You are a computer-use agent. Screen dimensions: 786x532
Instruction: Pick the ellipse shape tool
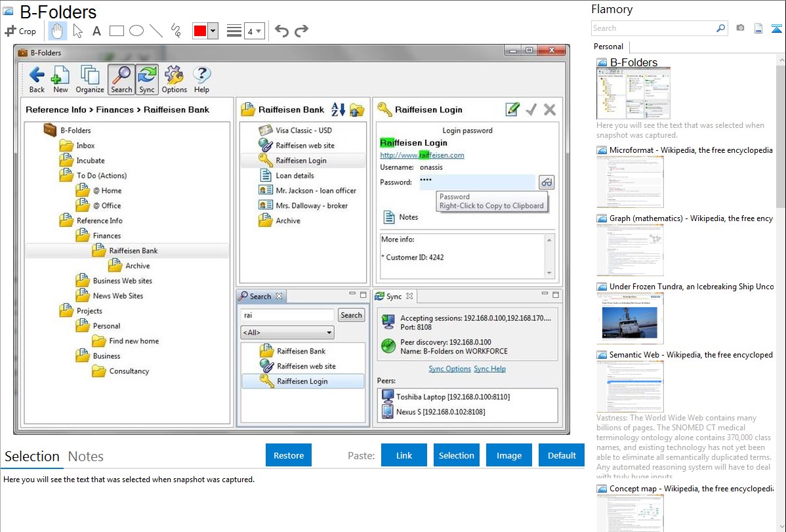coord(136,31)
